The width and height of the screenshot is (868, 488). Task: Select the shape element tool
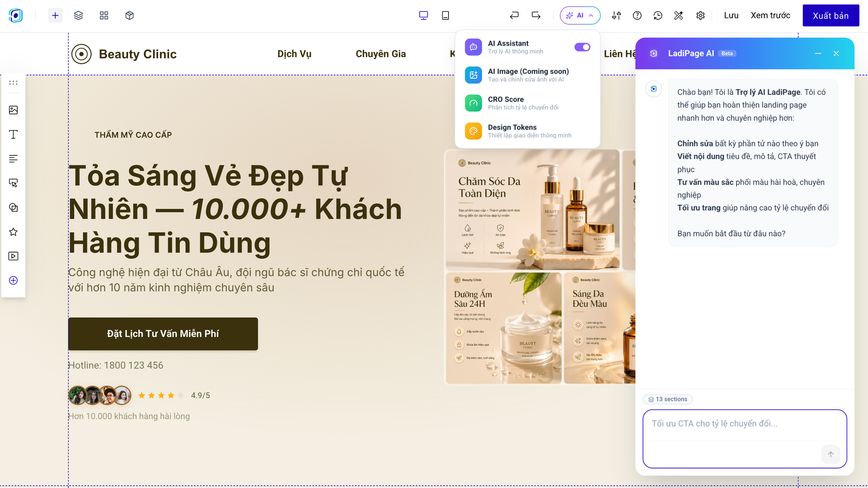point(14,207)
